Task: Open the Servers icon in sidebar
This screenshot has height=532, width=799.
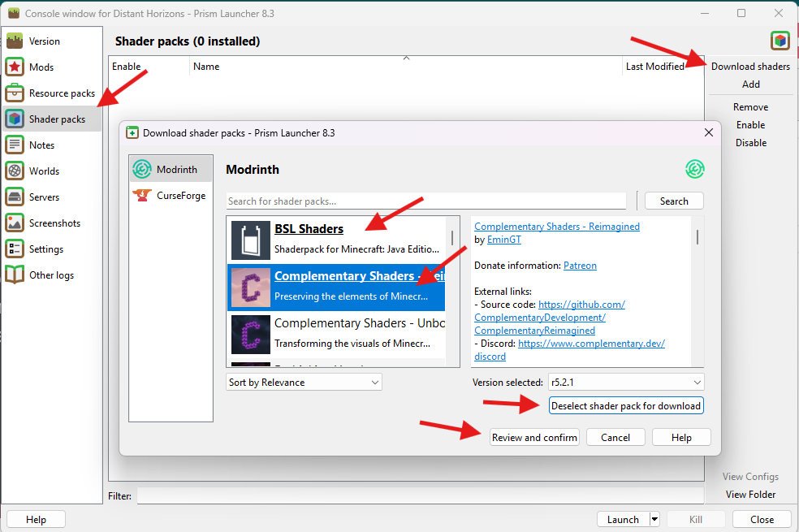Action: [x=15, y=197]
